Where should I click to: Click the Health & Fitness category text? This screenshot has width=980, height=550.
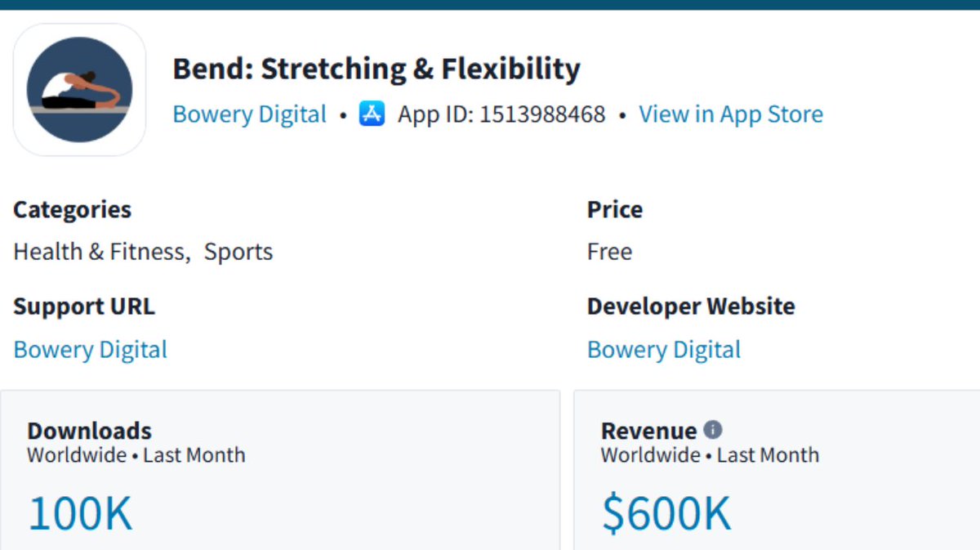99,252
